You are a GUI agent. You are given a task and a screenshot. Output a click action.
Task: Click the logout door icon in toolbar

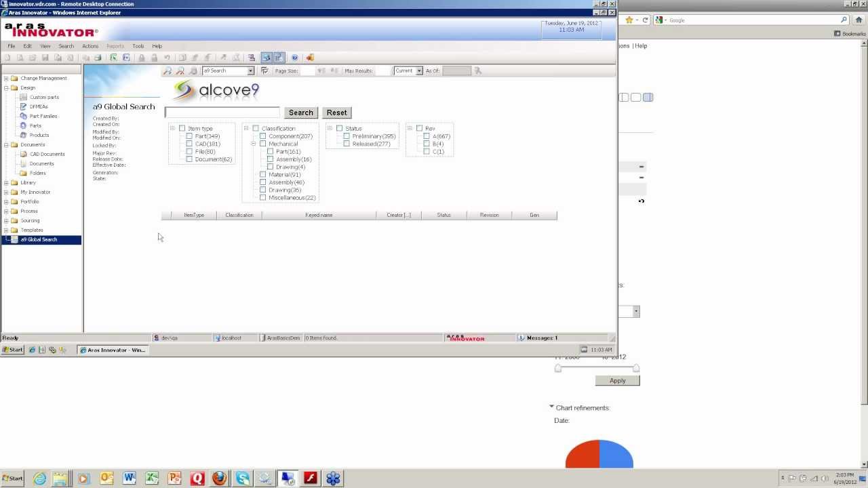pos(310,58)
